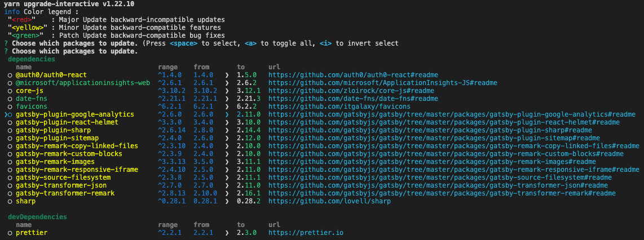Toggle the gatsby-transformer-json selection circle

click(x=10, y=185)
